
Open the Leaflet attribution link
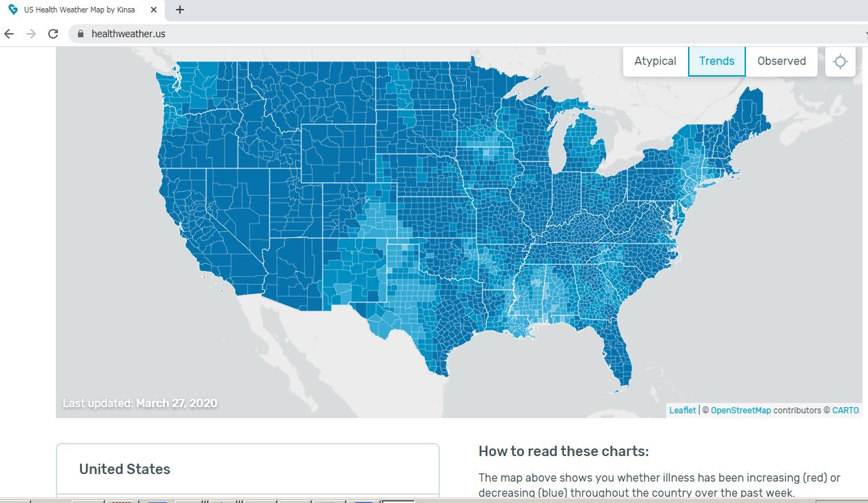(x=683, y=411)
